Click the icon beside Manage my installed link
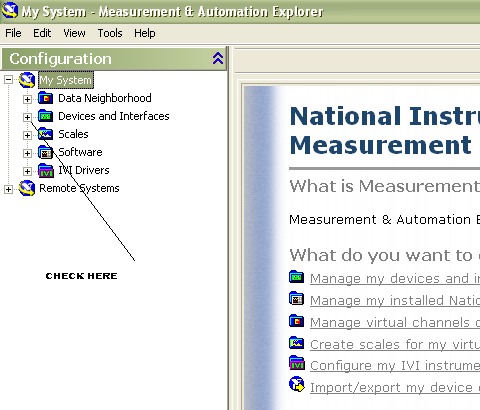480x410 pixels. [297, 298]
